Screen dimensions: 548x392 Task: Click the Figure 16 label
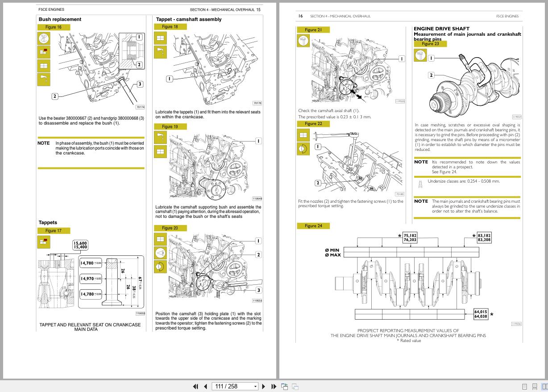pos(53,27)
